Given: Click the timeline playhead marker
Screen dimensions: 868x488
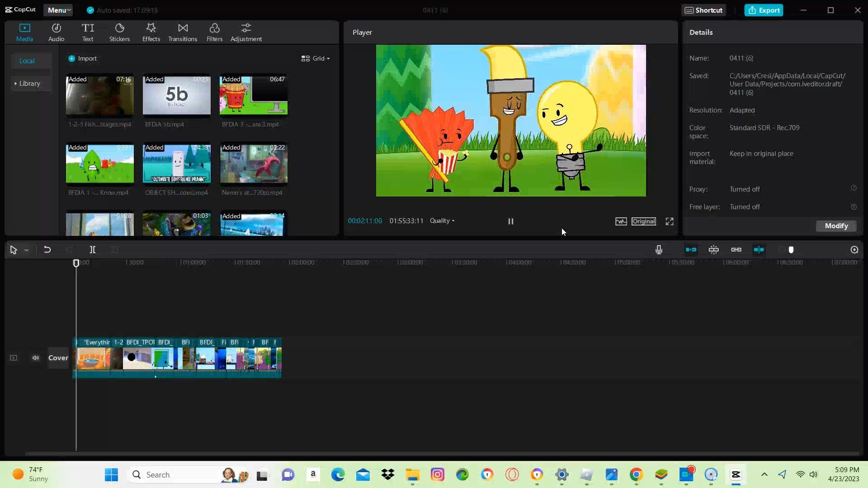Looking at the screenshot, I should tap(76, 263).
